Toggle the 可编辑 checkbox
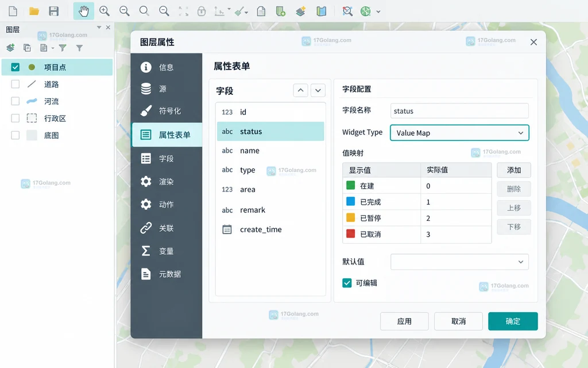This screenshot has height=368, width=588. pos(347,283)
